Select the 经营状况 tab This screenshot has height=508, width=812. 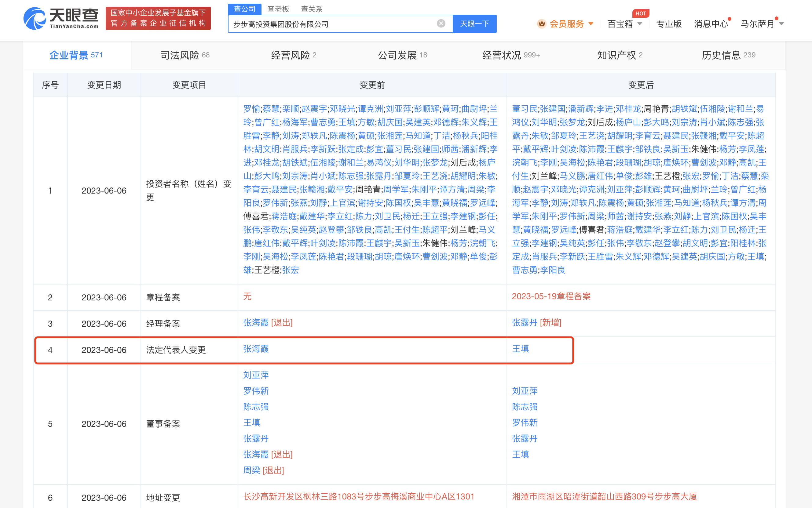tap(511, 55)
